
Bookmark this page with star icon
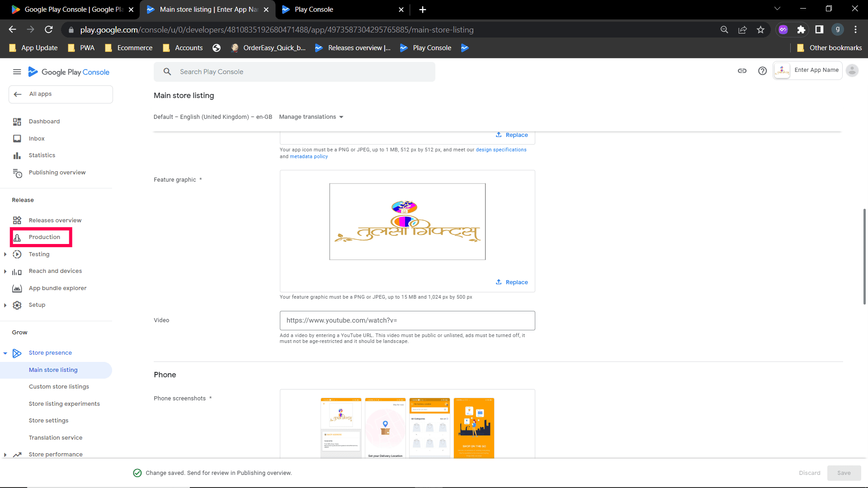[x=760, y=30]
